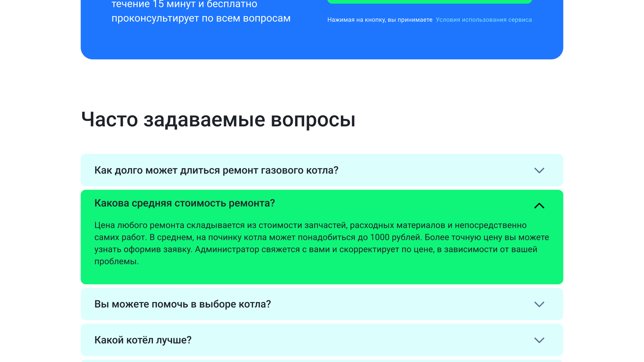
Task: Open question 'Как долго может длиться ремонт газового котла?'
Action: pos(216,170)
